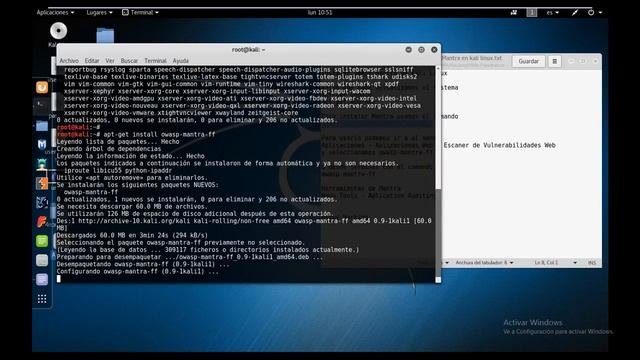
Task: Click the clock lun 10:51
Action: pos(320,13)
